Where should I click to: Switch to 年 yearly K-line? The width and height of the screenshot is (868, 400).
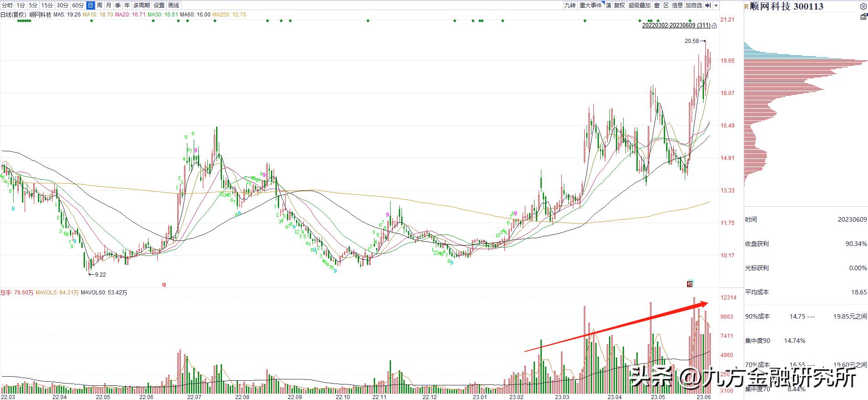point(127,5)
